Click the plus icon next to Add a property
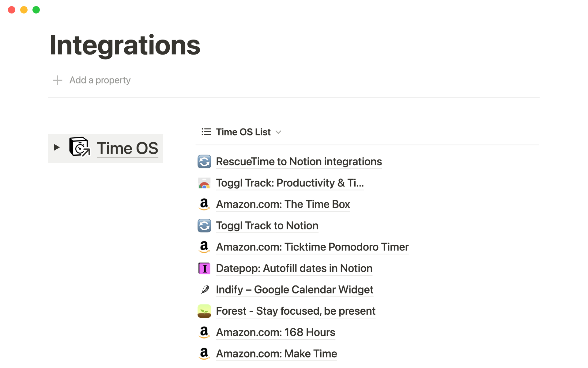Screen dimensions: 588x368 coord(58,80)
